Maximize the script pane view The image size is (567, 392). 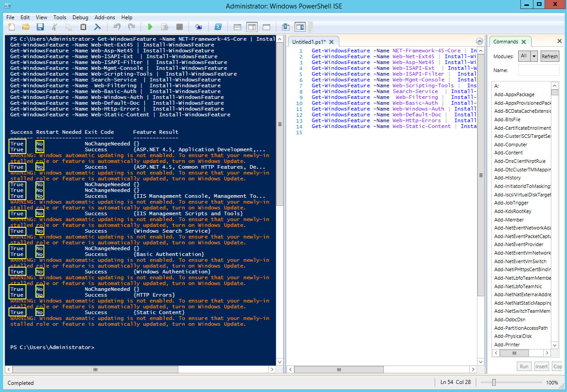(x=266, y=27)
